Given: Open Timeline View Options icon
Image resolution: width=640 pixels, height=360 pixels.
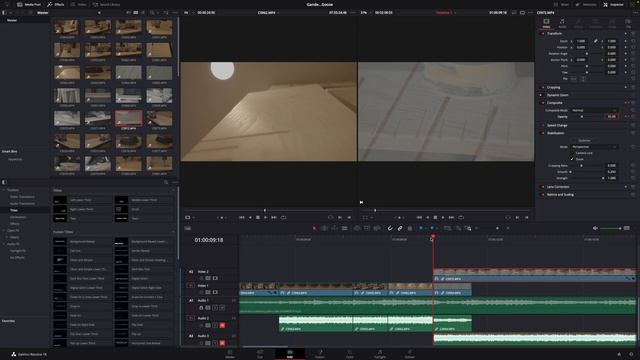Looking at the screenshot, I should click(188, 228).
